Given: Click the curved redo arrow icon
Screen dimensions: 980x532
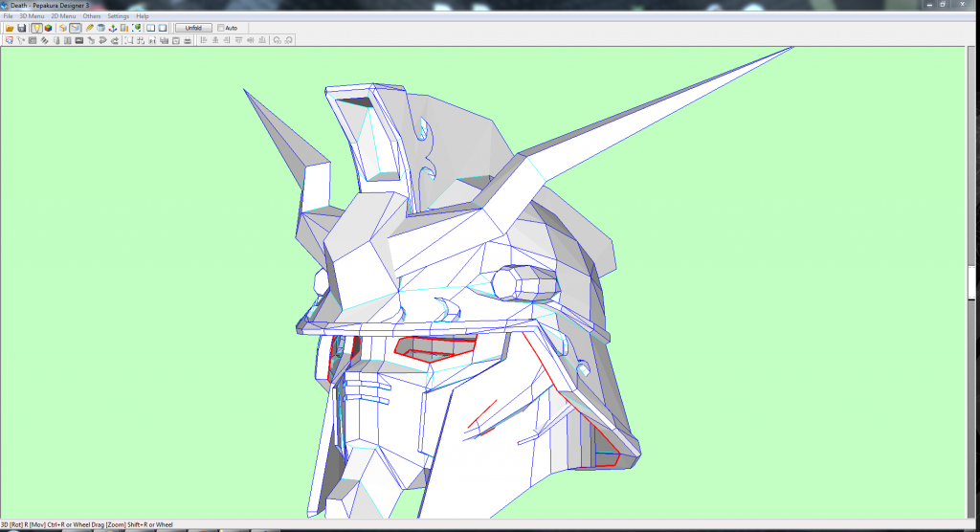Looking at the screenshot, I should coord(115,40).
